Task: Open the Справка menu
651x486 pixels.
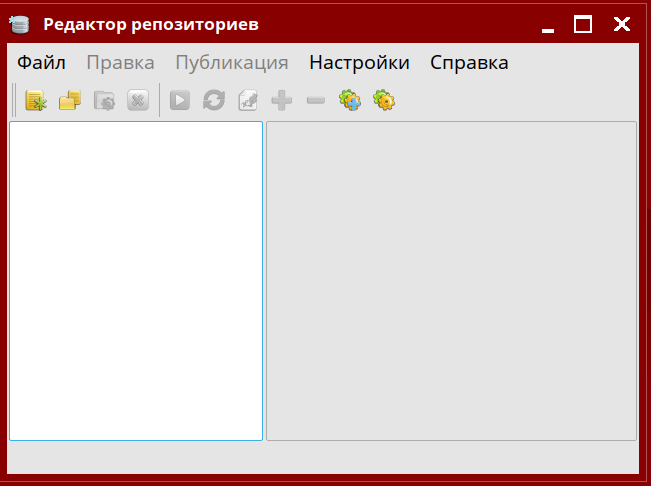Action: pyautogui.click(x=469, y=63)
